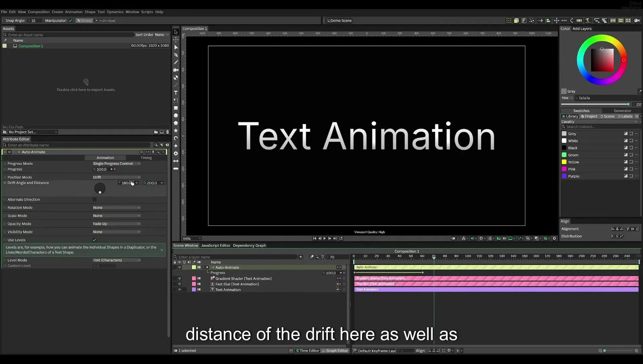Open the Animation menu
The width and height of the screenshot is (643, 364).
click(74, 12)
